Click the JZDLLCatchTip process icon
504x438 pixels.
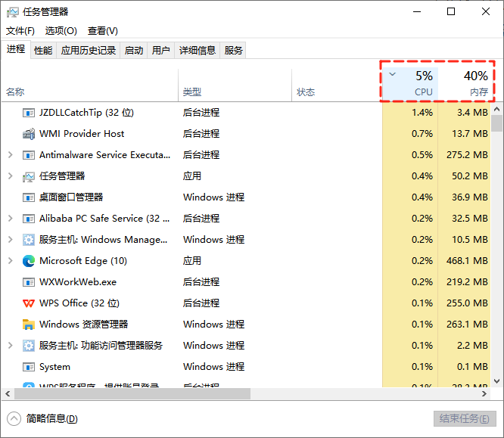(29, 113)
